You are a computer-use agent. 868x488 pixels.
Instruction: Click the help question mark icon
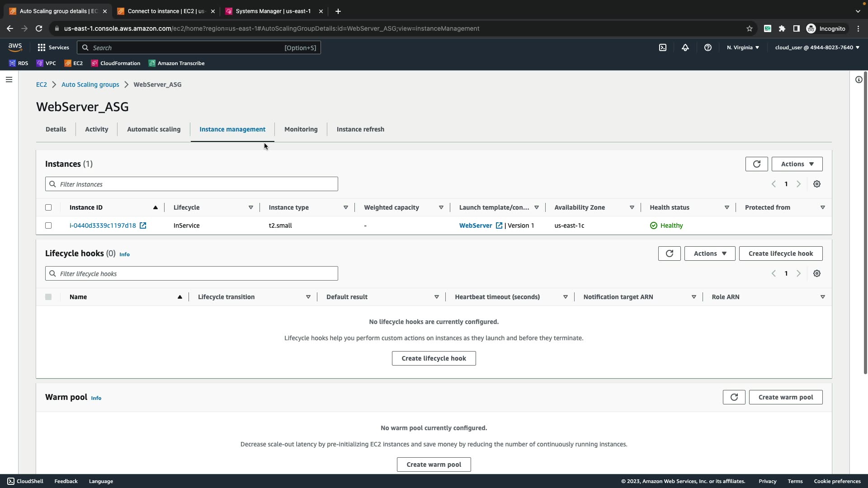pyautogui.click(x=708, y=47)
